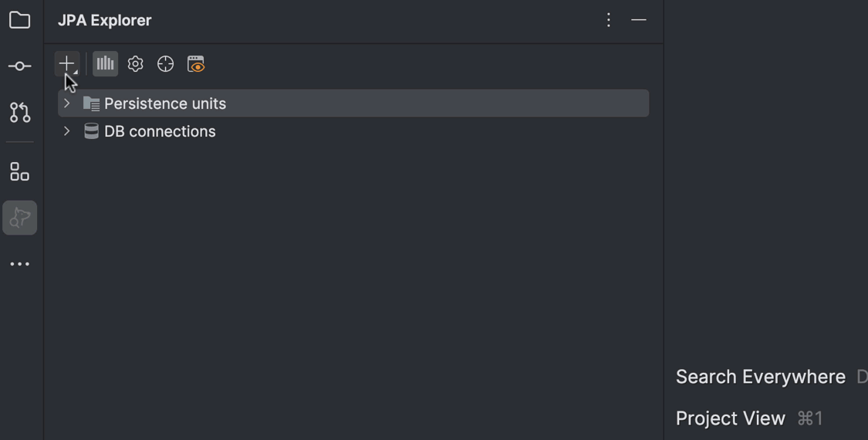
Task: Open the plus New dropdown
Action: 67,64
